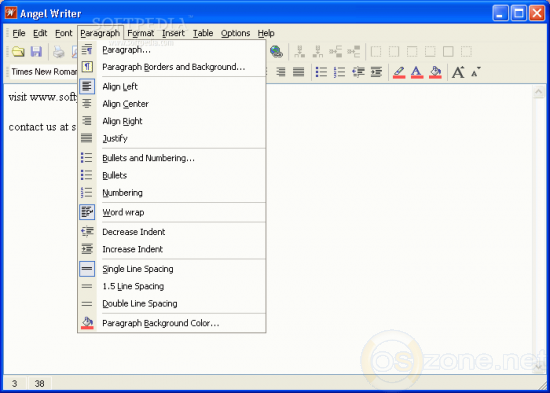Toggle Word wrap option

click(x=172, y=212)
